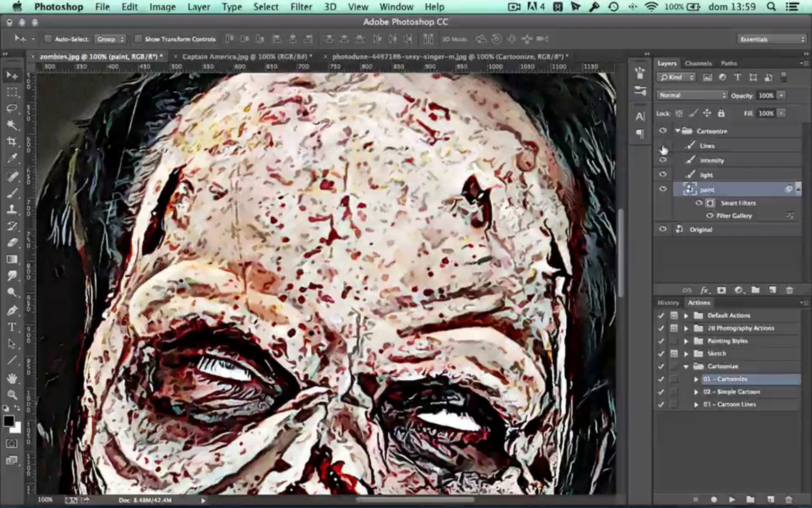Viewport: 812px width, 508px height.
Task: Open the Filter menu
Action: click(x=301, y=7)
